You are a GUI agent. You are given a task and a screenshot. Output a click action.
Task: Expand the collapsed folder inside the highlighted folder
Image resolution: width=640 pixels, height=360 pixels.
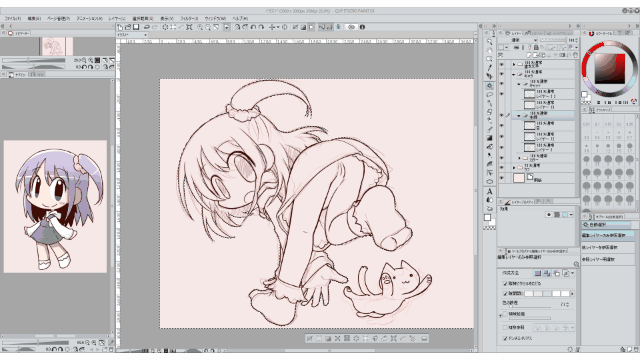[x=519, y=158]
